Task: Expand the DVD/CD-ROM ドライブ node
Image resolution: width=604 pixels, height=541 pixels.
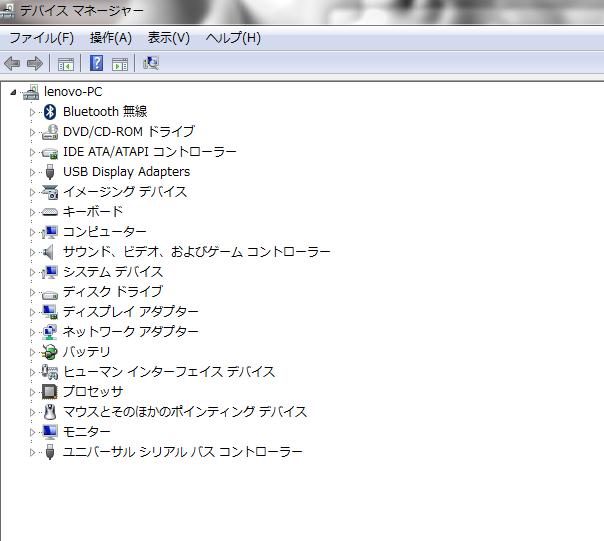Action: pos(32,132)
